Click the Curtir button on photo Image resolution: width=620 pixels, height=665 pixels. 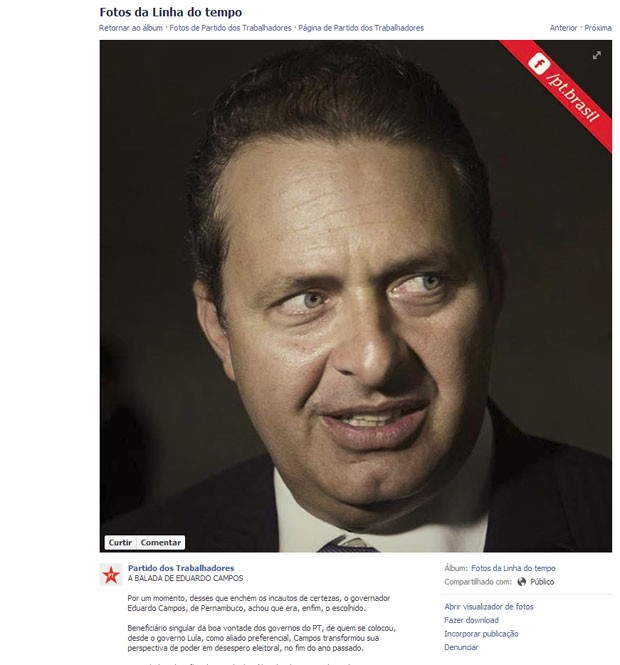pos(120,542)
